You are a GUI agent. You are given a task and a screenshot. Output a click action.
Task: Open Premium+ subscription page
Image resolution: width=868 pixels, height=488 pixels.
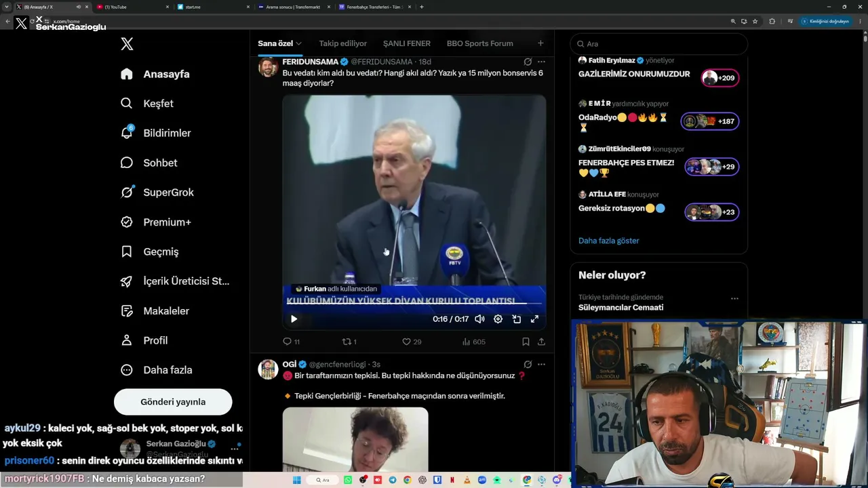(155, 222)
